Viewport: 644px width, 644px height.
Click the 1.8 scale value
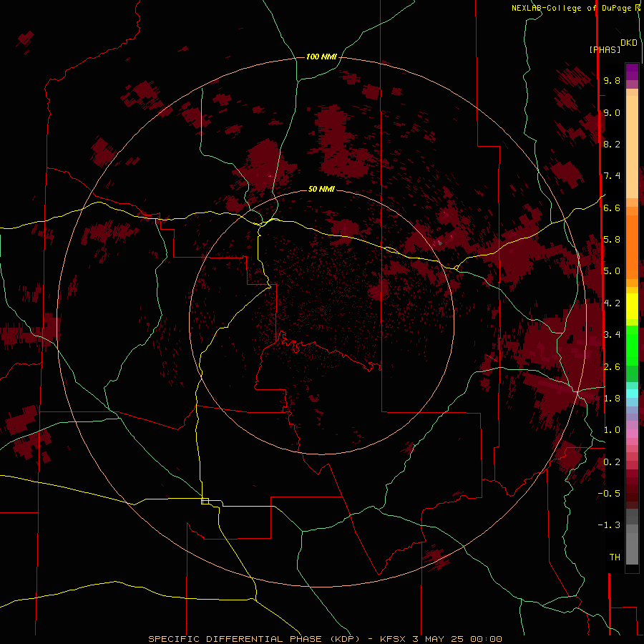612,399
